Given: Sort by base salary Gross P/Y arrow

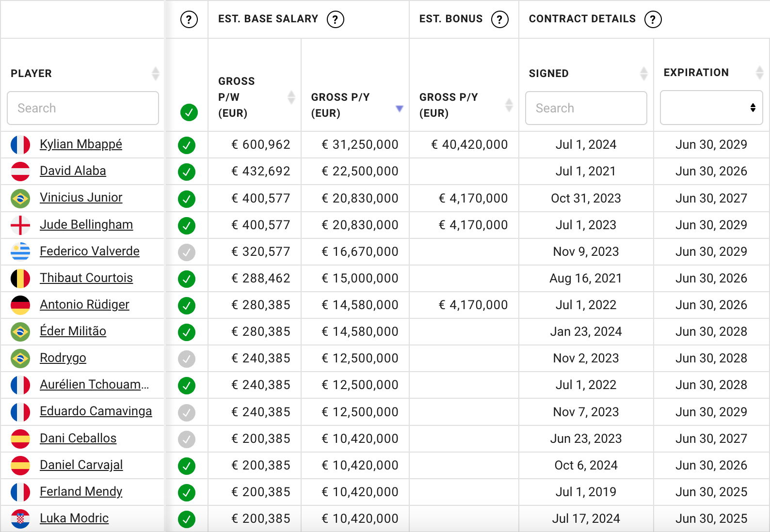Looking at the screenshot, I should point(400,109).
